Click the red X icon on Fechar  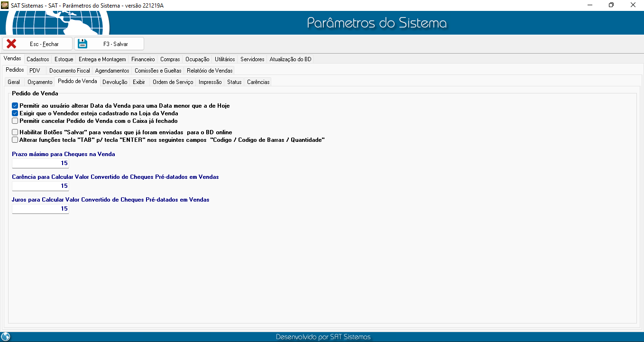(11, 44)
